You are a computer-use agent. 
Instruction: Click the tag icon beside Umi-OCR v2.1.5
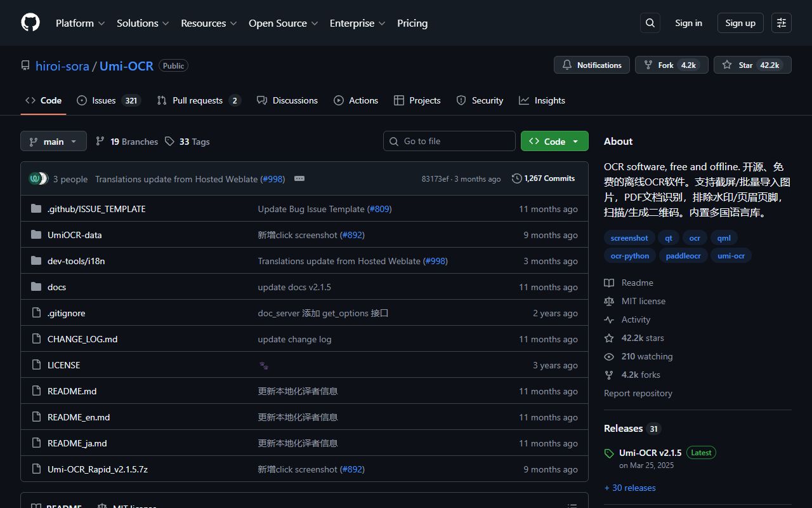click(609, 452)
